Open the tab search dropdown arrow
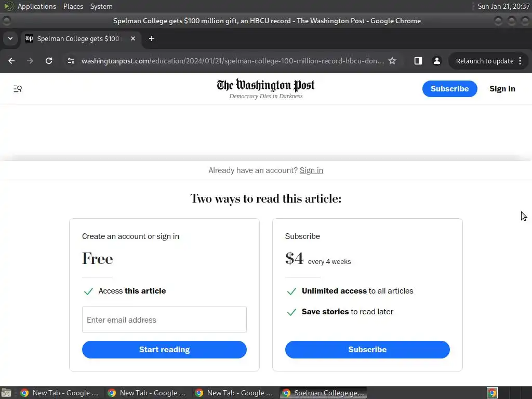The height and width of the screenshot is (399, 532). tap(10, 38)
